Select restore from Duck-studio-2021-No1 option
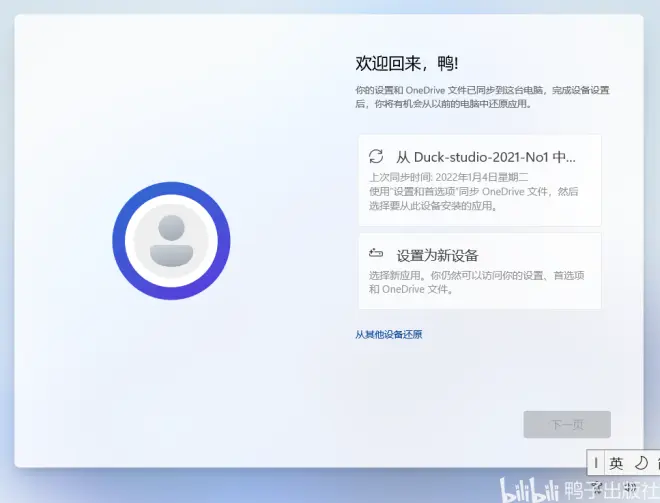 [x=479, y=180]
